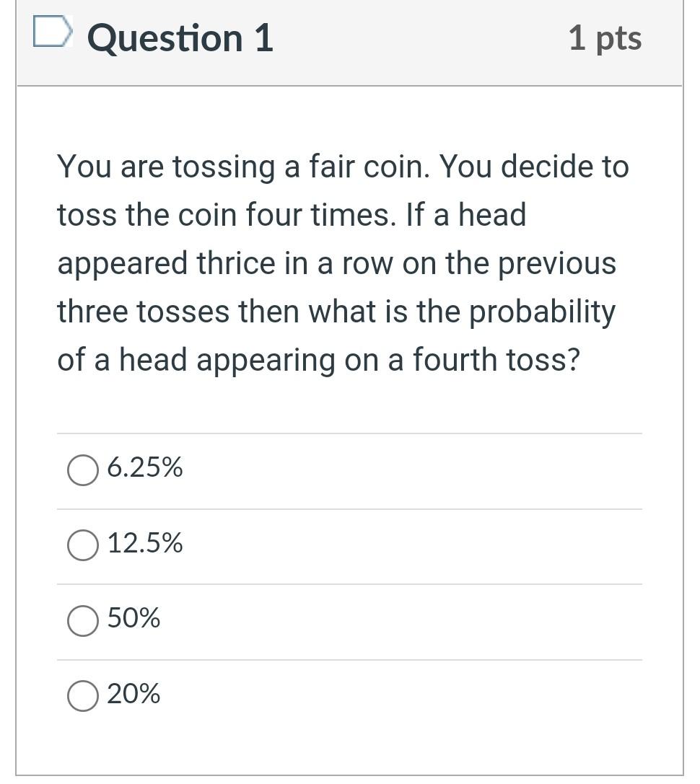Click the 1 pts score label
700x784 pixels.
605,38
